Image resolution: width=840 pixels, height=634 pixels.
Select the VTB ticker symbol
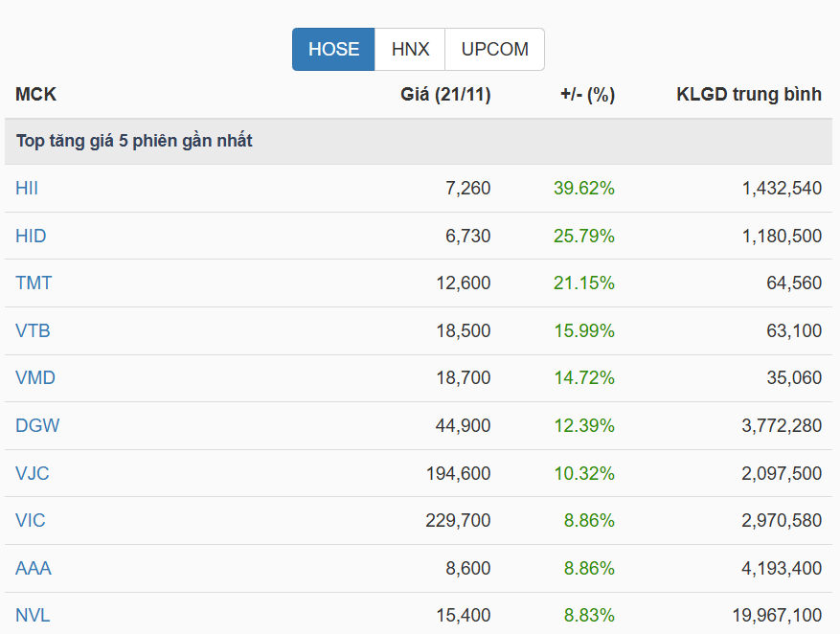click(x=33, y=330)
